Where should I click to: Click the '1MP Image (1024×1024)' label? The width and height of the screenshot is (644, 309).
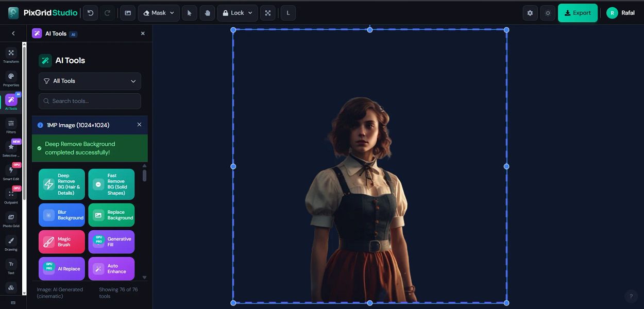coord(78,125)
